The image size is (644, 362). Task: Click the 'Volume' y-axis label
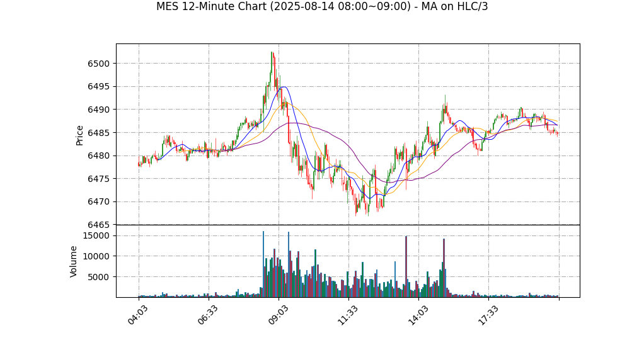pyautogui.click(x=73, y=261)
